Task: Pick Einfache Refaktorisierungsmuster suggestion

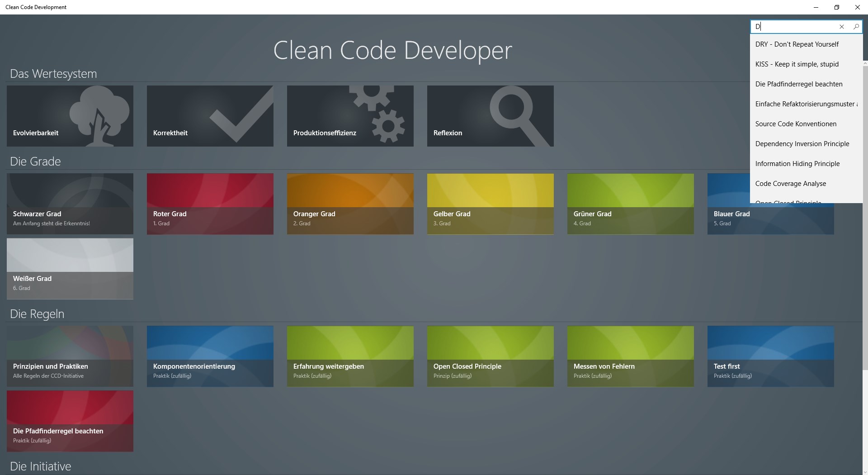Action: tap(806, 104)
